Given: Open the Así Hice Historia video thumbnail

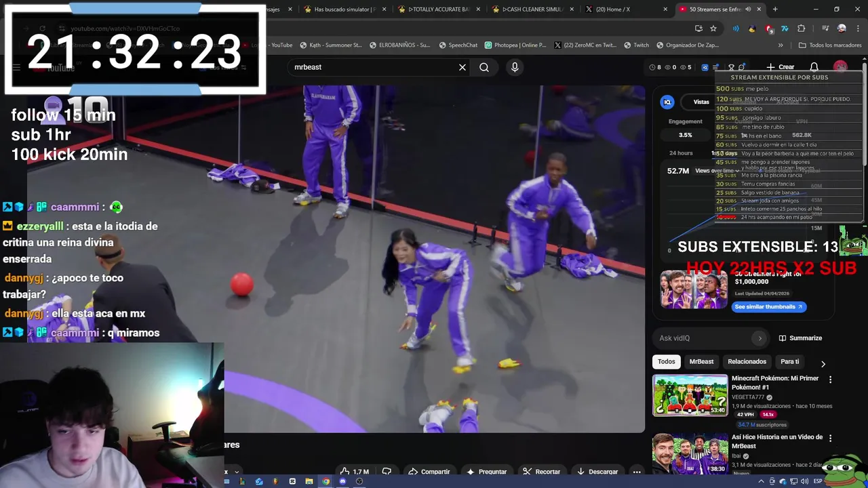Looking at the screenshot, I should [690, 453].
